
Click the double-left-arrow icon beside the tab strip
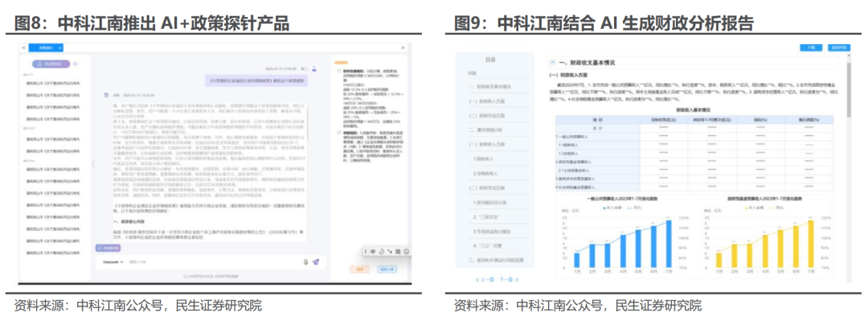(x=23, y=47)
